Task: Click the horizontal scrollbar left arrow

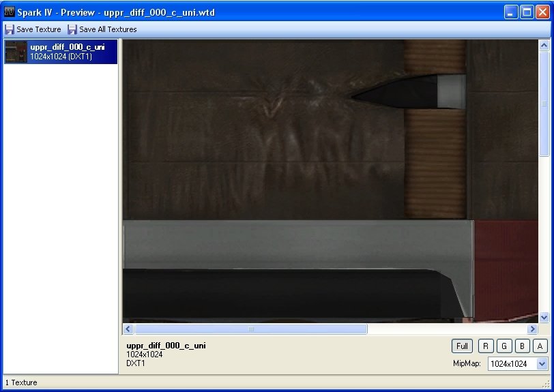Action: [x=128, y=329]
